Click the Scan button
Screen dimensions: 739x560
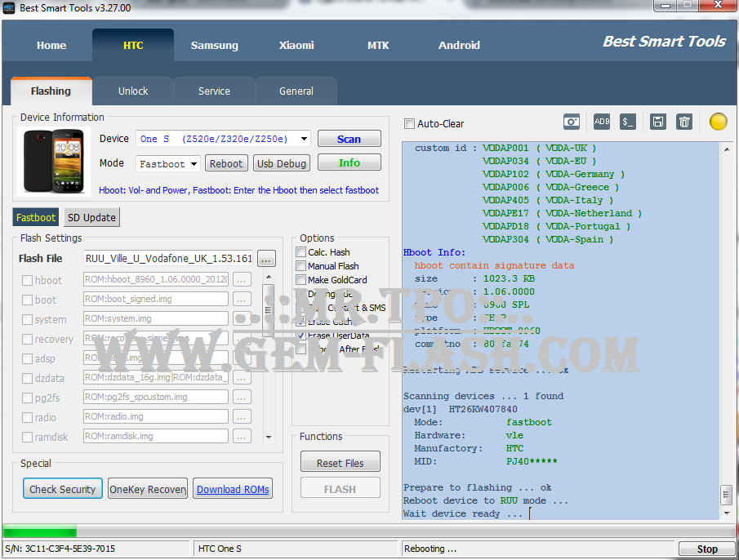click(349, 139)
